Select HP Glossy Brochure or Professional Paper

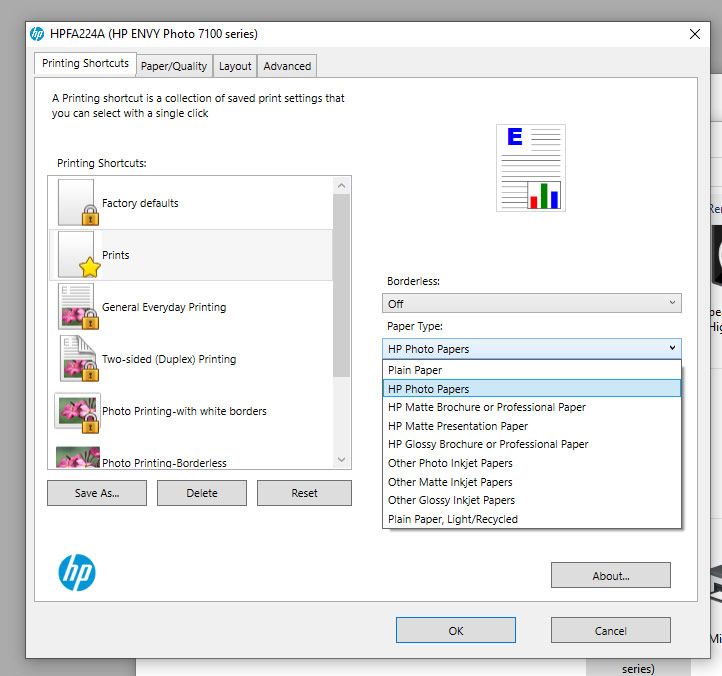[531, 444]
